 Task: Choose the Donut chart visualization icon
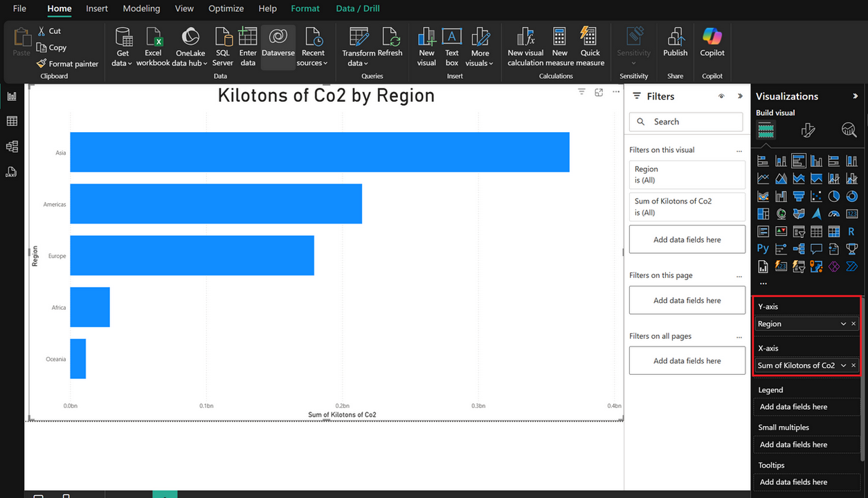pos(852,196)
